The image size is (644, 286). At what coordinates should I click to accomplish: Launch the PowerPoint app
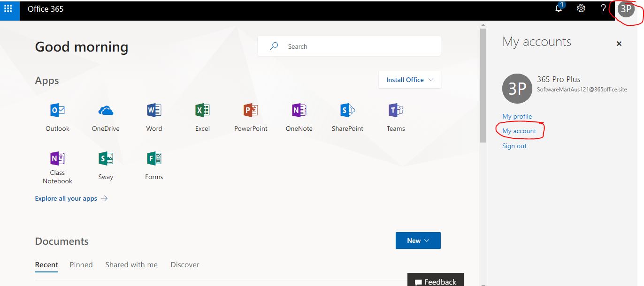(251, 117)
